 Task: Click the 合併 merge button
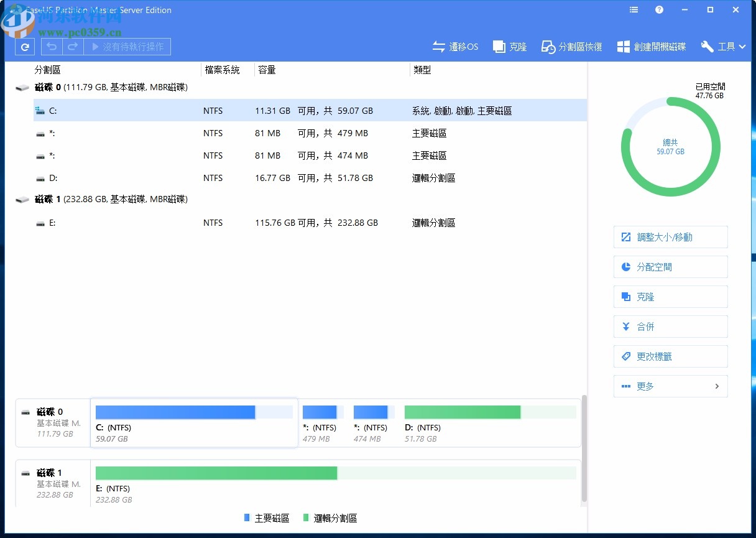tap(670, 327)
